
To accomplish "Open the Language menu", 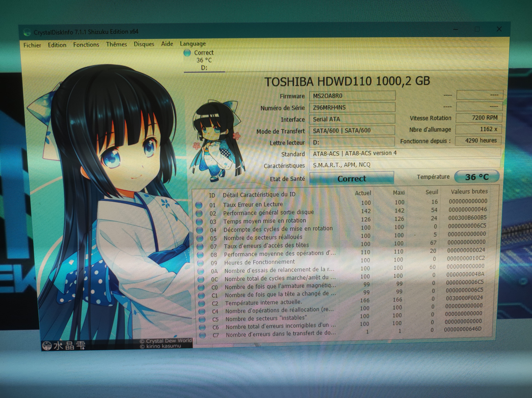I will (x=193, y=44).
